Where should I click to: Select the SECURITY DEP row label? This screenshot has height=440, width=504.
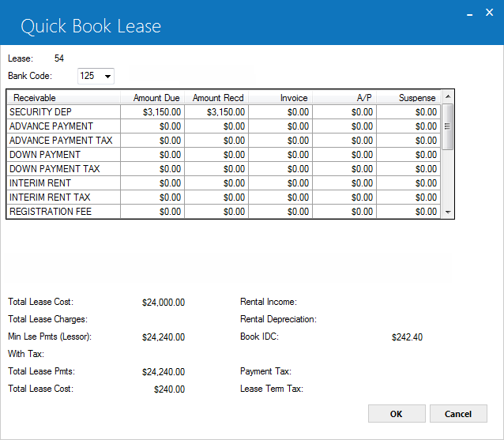pos(63,112)
